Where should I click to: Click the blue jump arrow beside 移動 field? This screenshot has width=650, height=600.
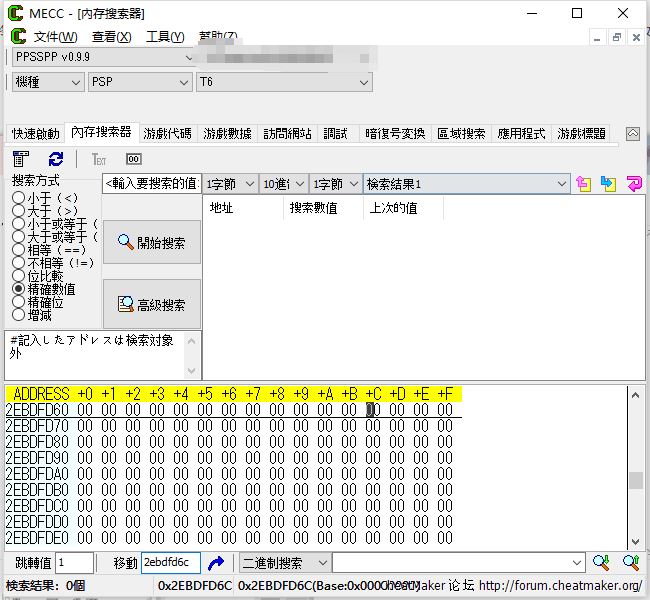click(x=215, y=563)
